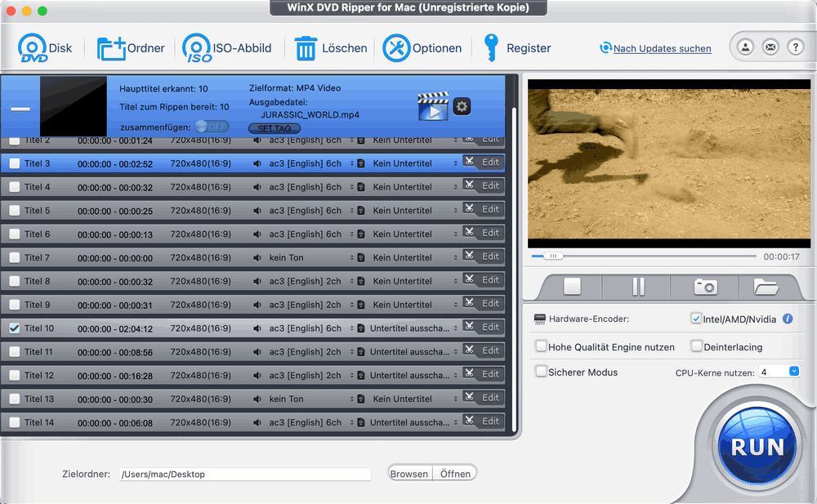This screenshot has height=504, width=817.
Task: Click the preview seek slider handle
Action: click(553, 256)
